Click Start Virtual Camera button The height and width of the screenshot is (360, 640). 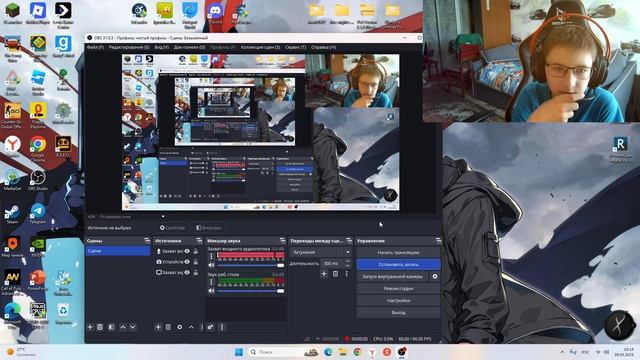(393, 276)
